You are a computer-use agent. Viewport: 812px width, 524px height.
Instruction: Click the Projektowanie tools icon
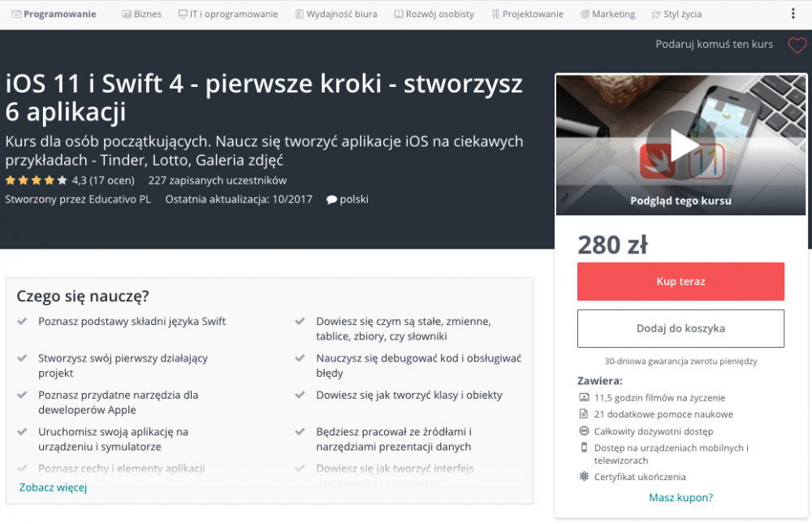(495, 14)
